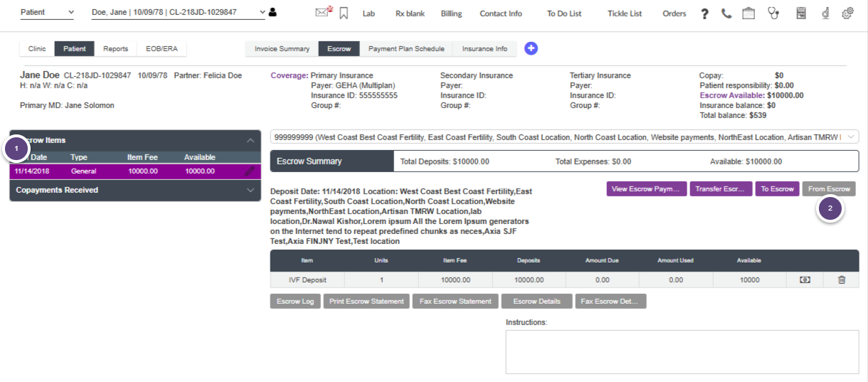Viewport: 868px width, 382px height.
Task: Open the location dropdown starting with 999999999
Action: 564,137
